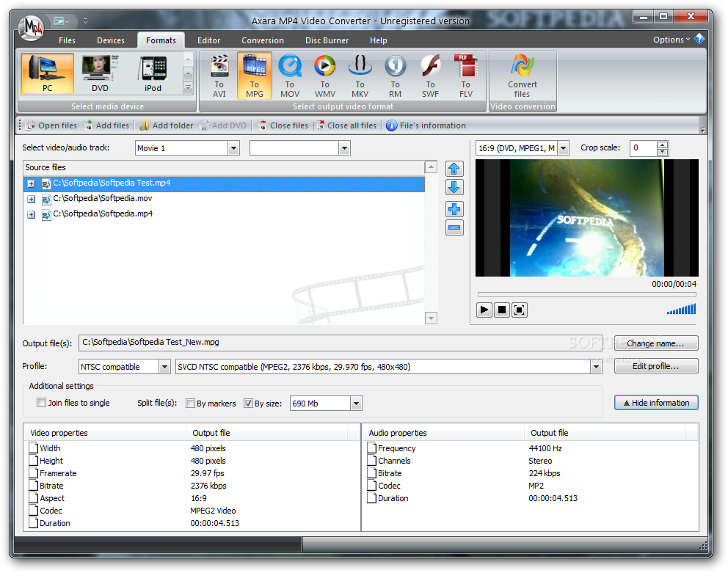Expand the media device gallery list
Image resolution: width=728 pixels, height=573 pixels.
[188, 87]
